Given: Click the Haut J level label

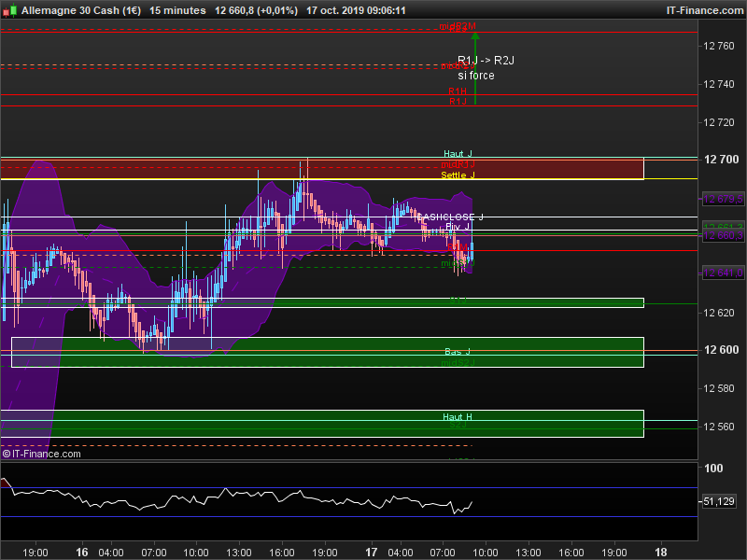Looking at the screenshot, I should click(458, 153).
